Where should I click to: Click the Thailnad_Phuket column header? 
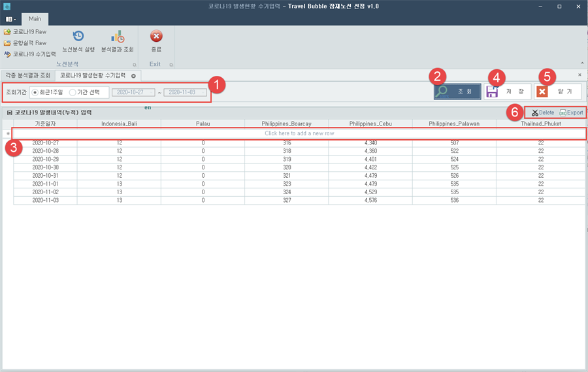[x=541, y=124]
